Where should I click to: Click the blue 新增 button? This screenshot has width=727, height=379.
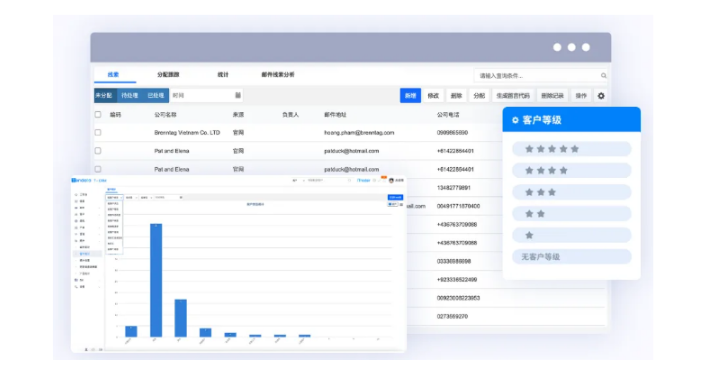click(410, 96)
